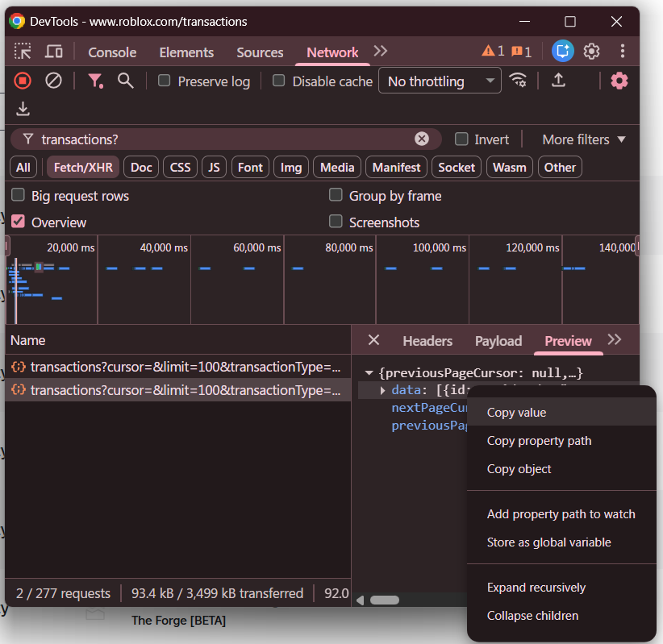Viewport: 663px width, 644px height.
Task: Uncheck the Overview option
Action: (x=17, y=222)
